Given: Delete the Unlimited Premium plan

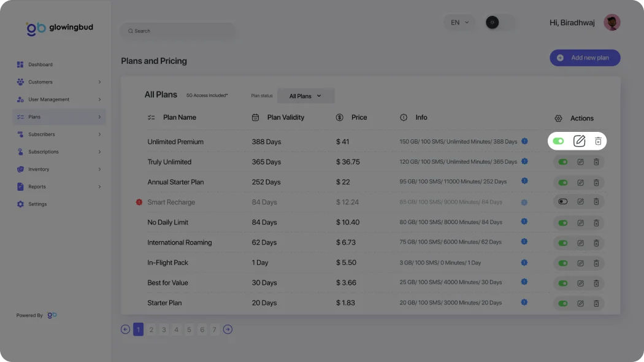Looking at the screenshot, I should 598,141.
